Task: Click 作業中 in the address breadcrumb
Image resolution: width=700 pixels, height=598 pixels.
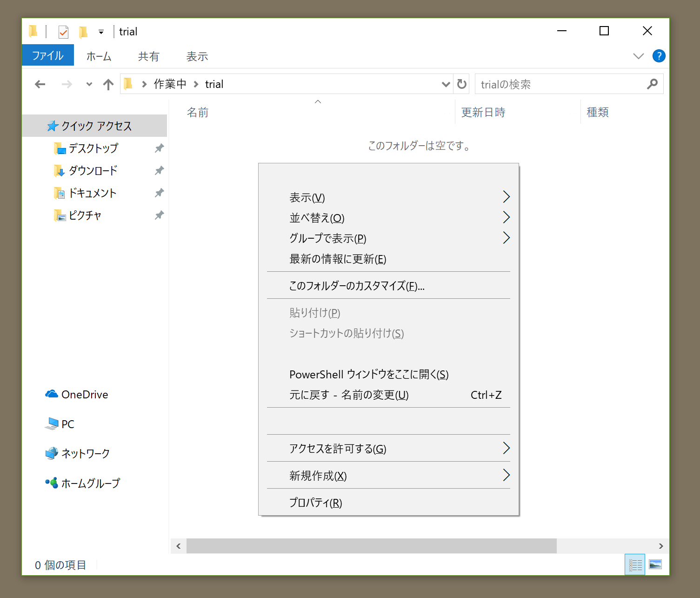Action: (170, 84)
